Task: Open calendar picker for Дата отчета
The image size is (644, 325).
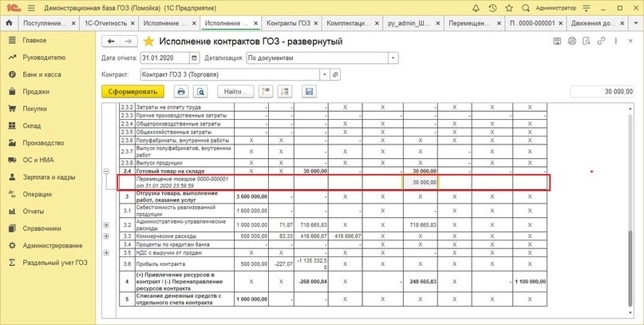Action: tap(195, 58)
